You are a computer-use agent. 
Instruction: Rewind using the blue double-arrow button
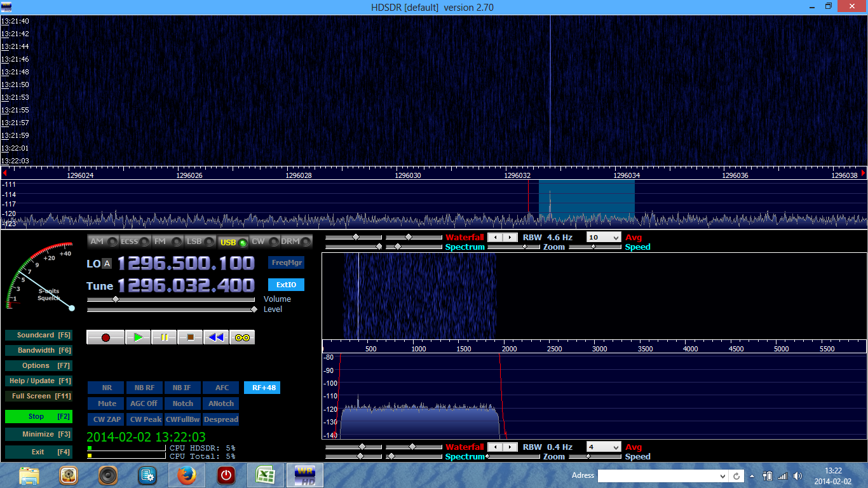pyautogui.click(x=216, y=337)
